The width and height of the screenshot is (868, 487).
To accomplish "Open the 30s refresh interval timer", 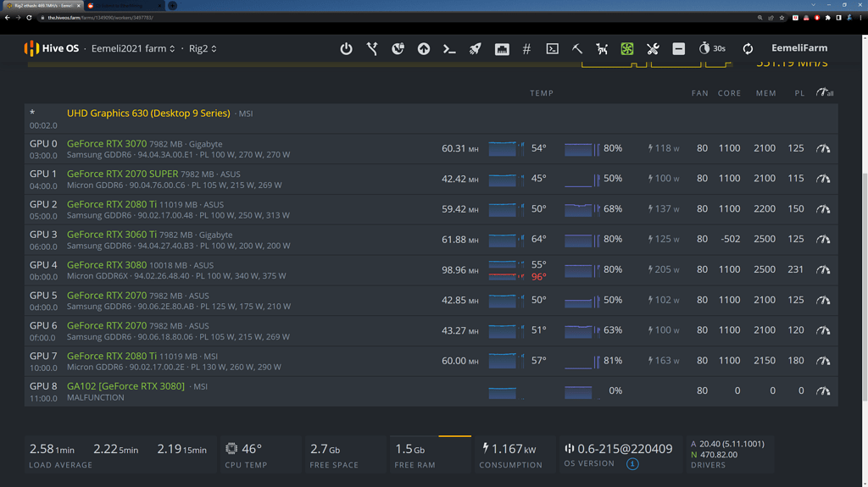I will (712, 48).
